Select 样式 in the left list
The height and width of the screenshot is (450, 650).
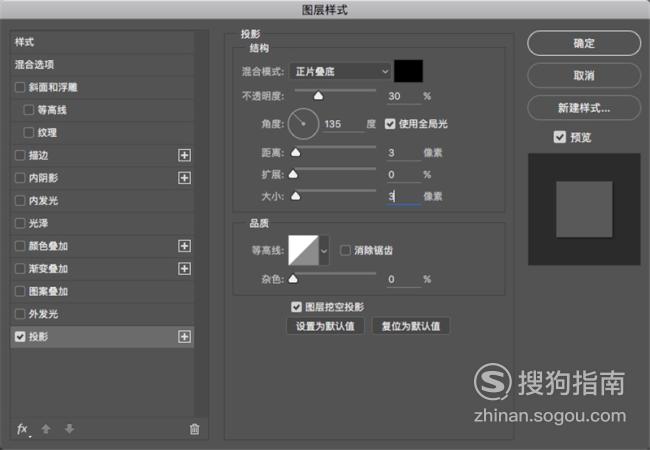point(102,42)
